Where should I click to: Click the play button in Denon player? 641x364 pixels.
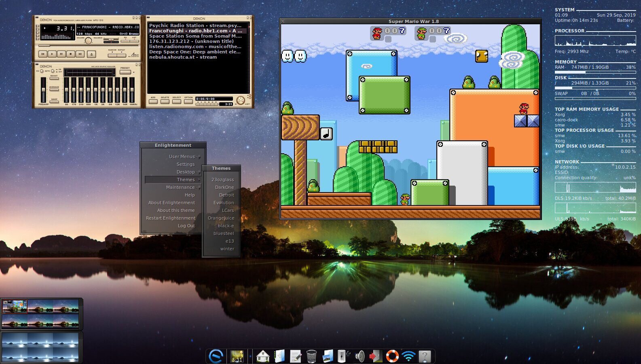click(x=52, y=54)
